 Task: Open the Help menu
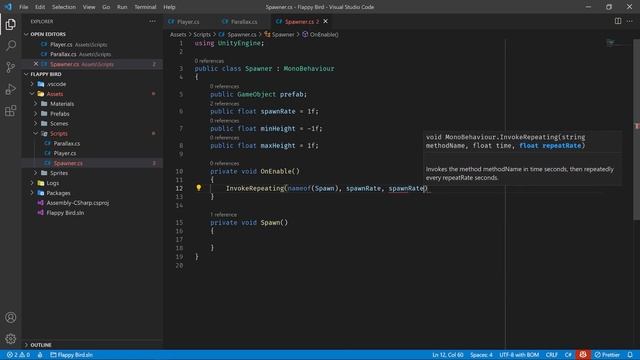(169, 7)
